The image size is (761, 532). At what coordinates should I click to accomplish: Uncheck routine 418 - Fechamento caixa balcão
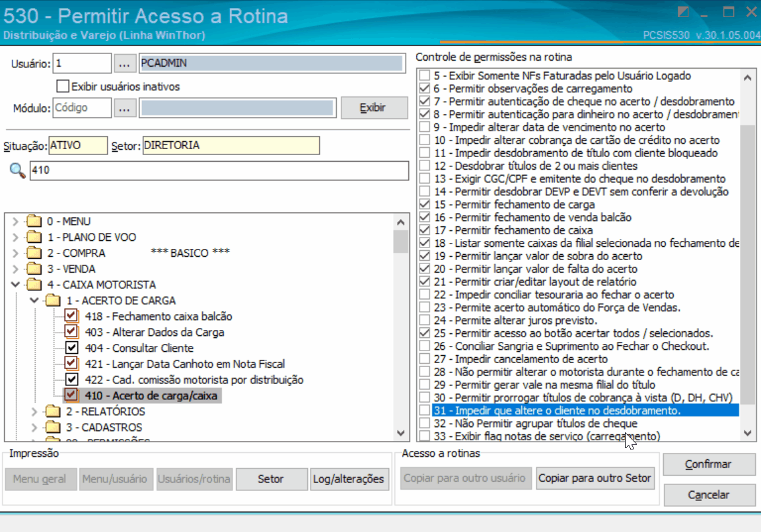point(71,316)
